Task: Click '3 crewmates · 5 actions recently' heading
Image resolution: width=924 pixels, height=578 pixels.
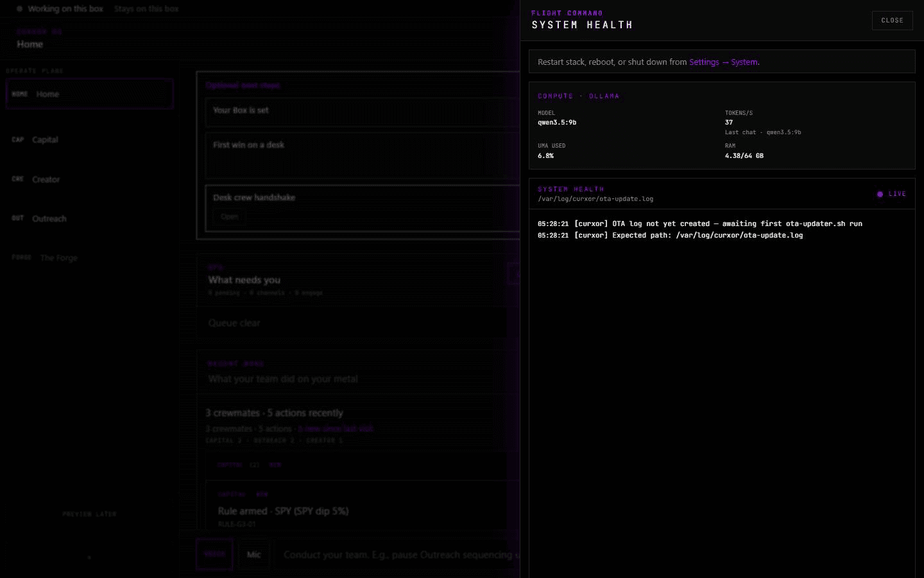Action: pyautogui.click(x=274, y=413)
